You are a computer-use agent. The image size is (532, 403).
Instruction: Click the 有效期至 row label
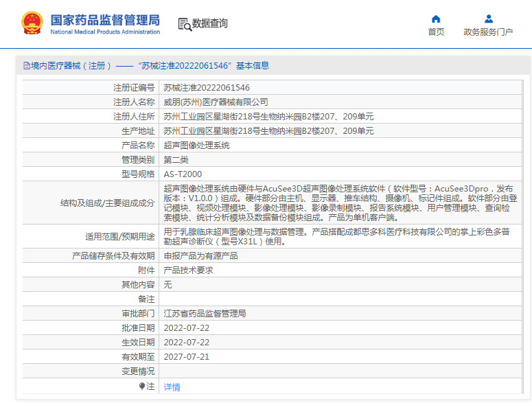(x=138, y=357)
